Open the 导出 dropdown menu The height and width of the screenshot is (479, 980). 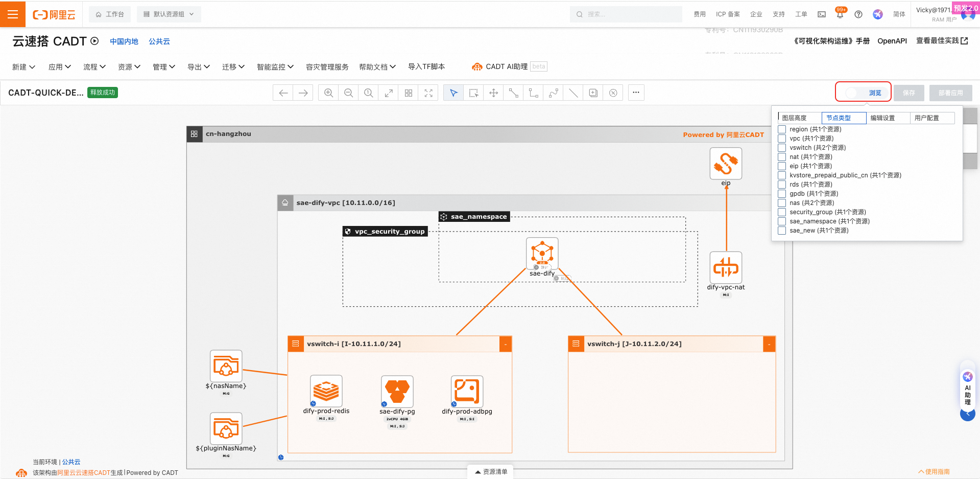[199, 67]
